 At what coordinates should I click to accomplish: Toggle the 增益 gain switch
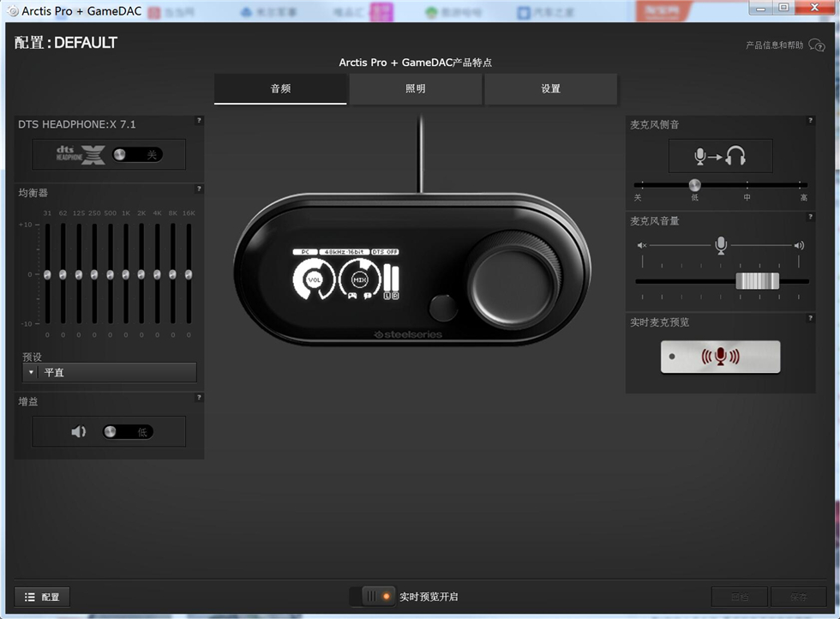tap(128, 432)
